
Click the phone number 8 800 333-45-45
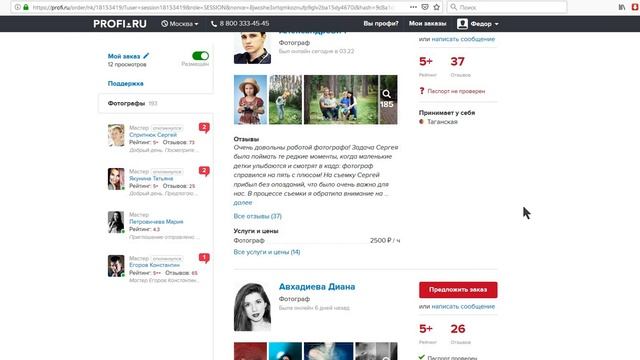click(240, 24)
